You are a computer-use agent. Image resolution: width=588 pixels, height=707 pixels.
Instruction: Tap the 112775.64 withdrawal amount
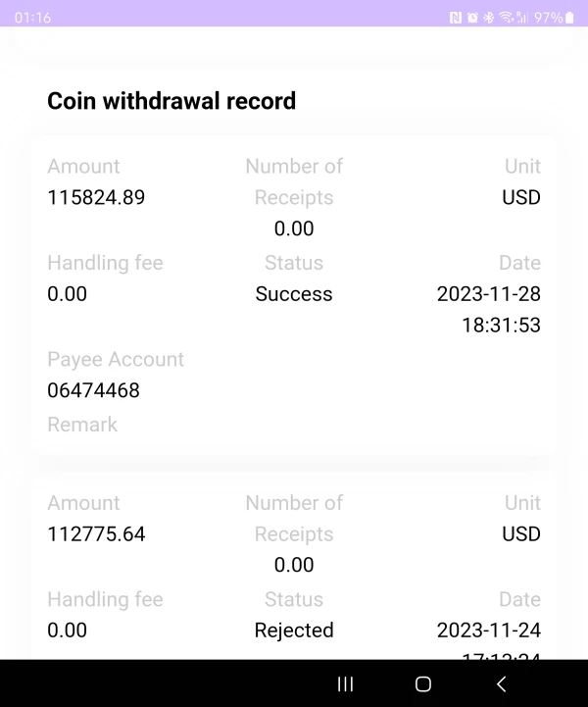pos(96,533)
